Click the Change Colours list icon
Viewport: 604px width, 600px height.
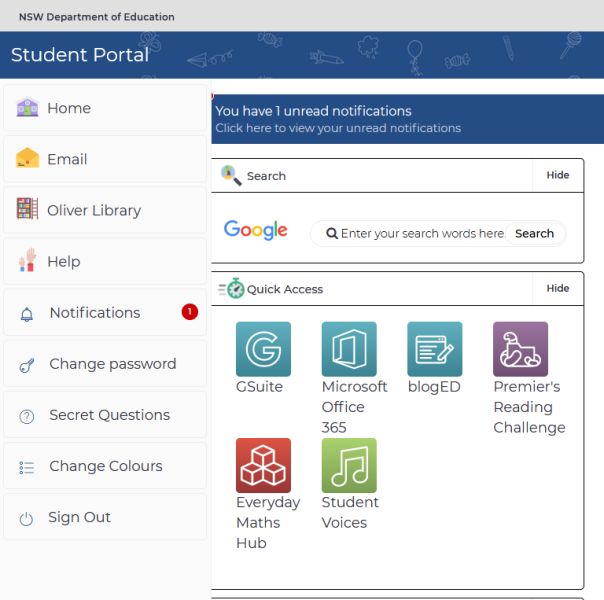pyautogui.click(x=27, y=468)
